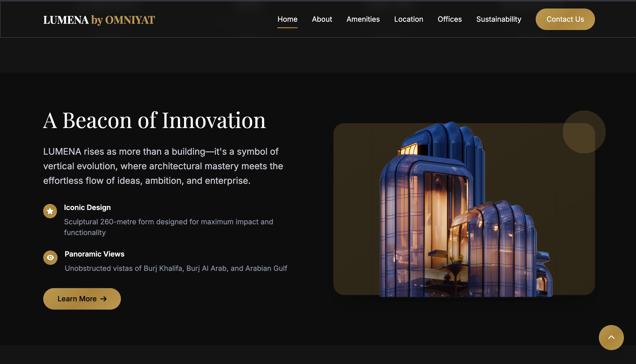
Task: Click the arrow icon in Learn More
Action: (103, 299)
